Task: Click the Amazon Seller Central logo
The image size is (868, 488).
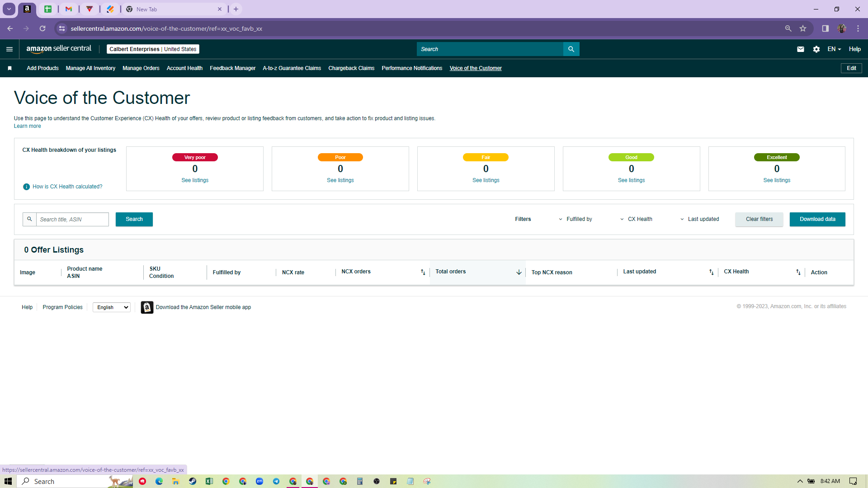Action: point(59,49)
